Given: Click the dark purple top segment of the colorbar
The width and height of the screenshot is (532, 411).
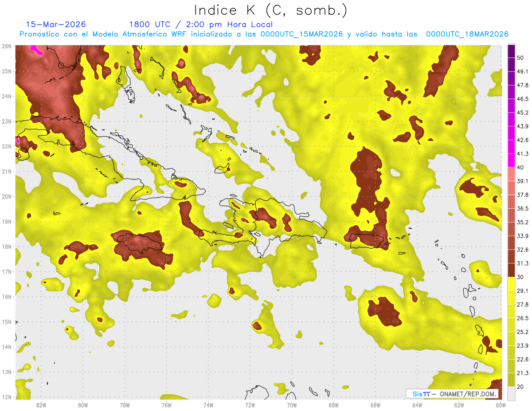Looking at the screenshot, I should coord(511,51).
